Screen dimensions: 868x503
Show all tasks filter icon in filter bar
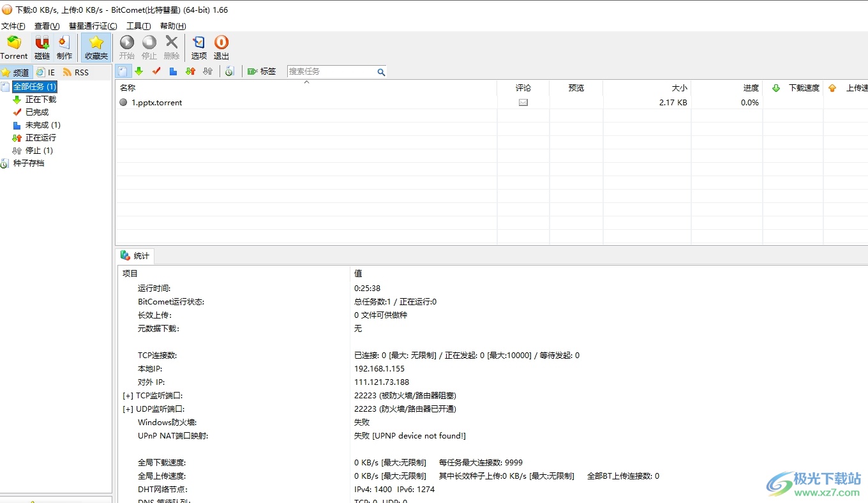click(x=124, y=71)
